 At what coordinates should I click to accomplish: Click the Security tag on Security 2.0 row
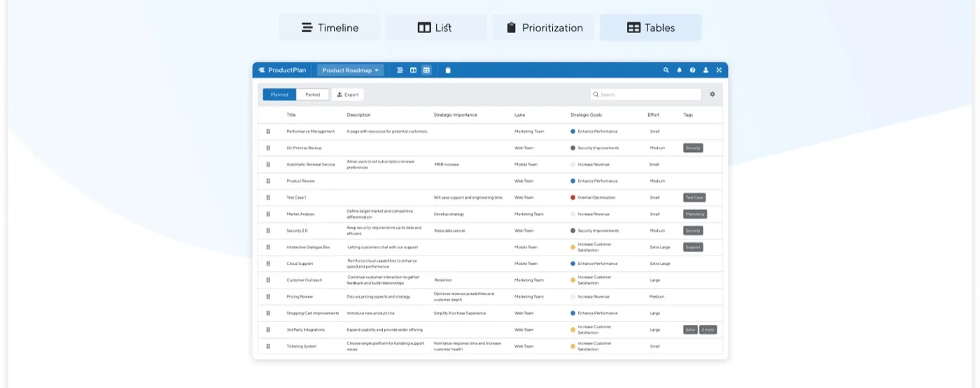pyautogui.click(x=693, y=230)
